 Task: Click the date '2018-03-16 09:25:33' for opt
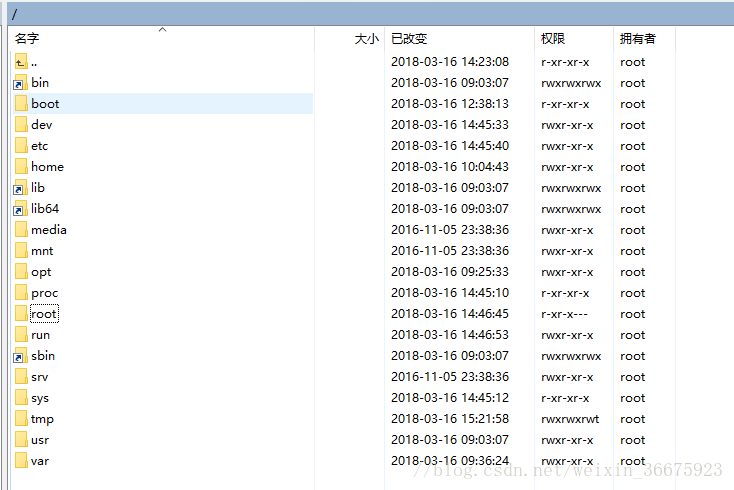pos(450,272)
